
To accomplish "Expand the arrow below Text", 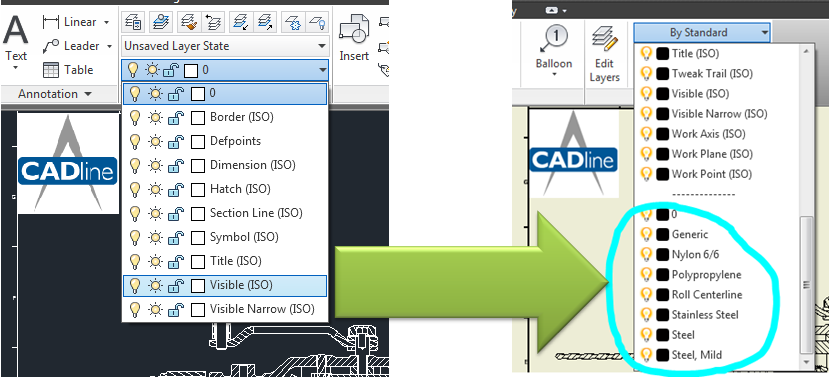I will pyautogui.click(x=16, y=68).
